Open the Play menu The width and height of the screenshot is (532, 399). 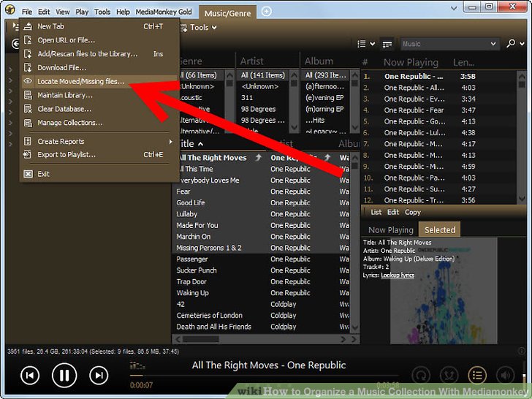click(82, 12)
